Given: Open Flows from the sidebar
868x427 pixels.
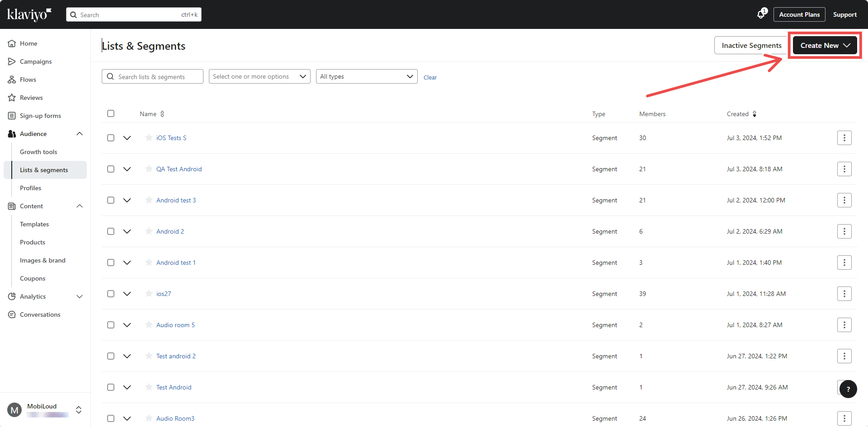Looking at the screenshot, I should [28, 80].
